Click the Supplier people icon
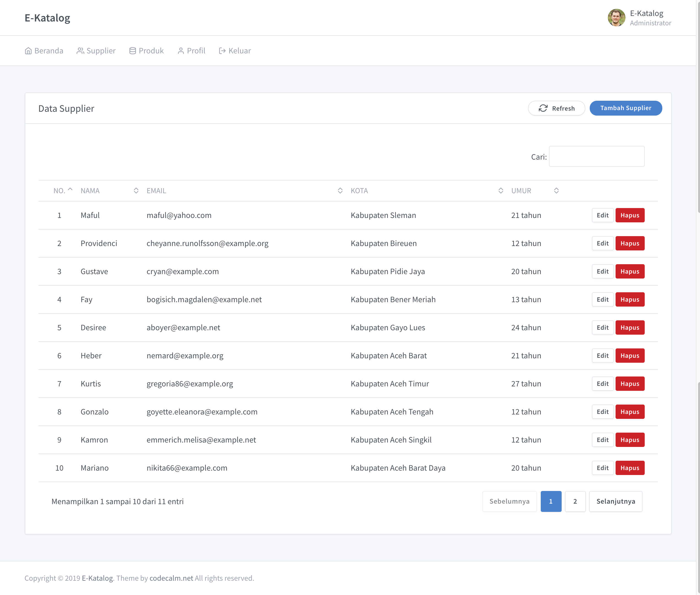Viewport: 700px width, 595px height. tap(80, 51)
